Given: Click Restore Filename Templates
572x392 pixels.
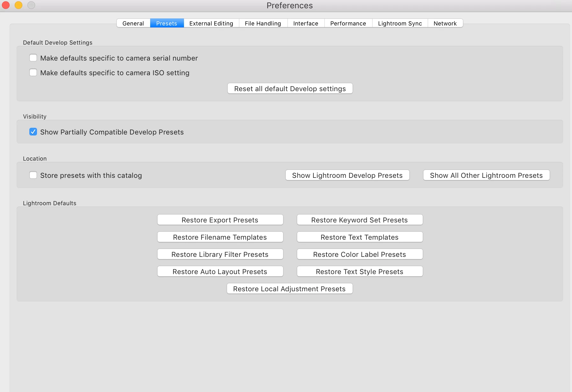Looking at the screenshot, I should pyautogui.click(x=220, y=237).
